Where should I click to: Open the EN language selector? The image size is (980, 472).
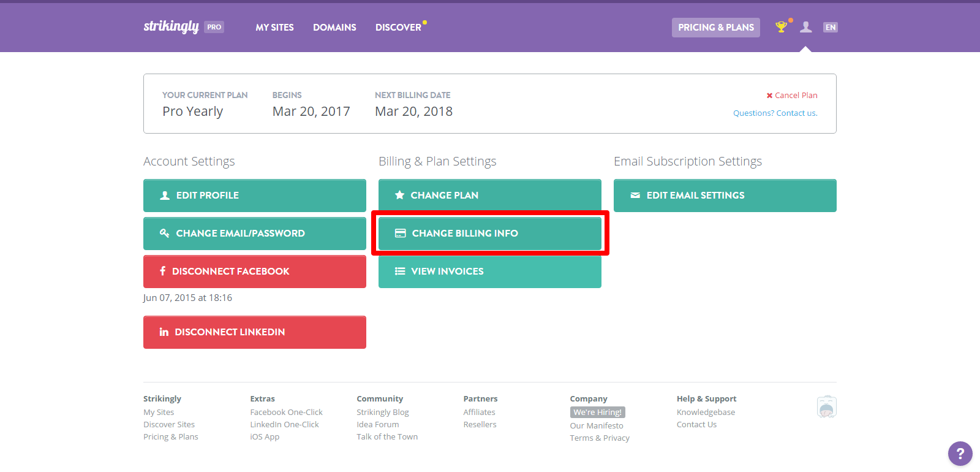click(830, 28)
